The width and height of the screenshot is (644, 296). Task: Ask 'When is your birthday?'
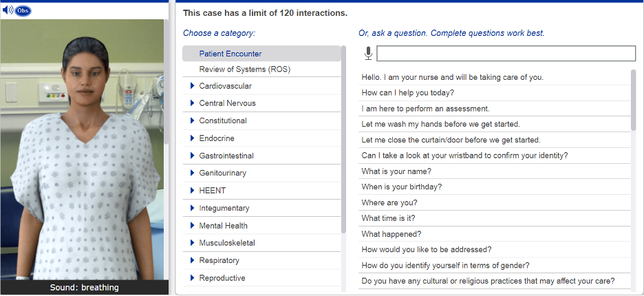(x=401, y=187)
